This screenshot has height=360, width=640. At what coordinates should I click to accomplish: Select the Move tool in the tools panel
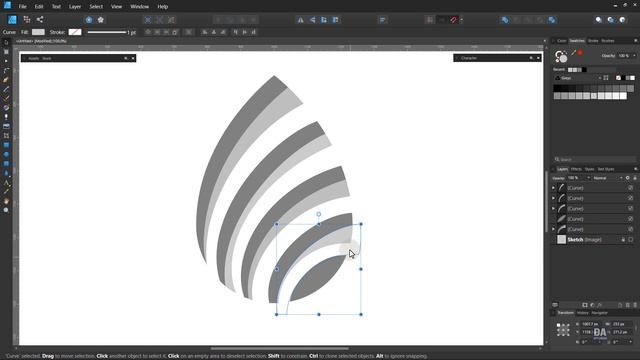(6, 42)
